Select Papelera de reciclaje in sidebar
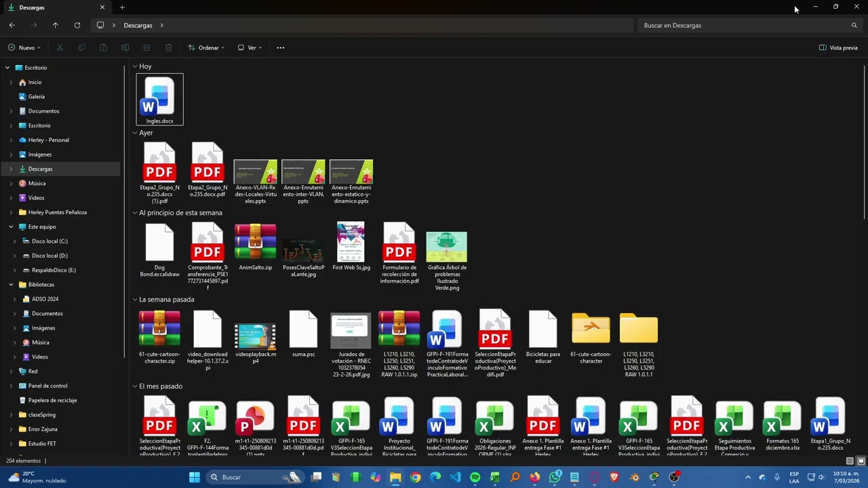 click(x=52, y=401)
